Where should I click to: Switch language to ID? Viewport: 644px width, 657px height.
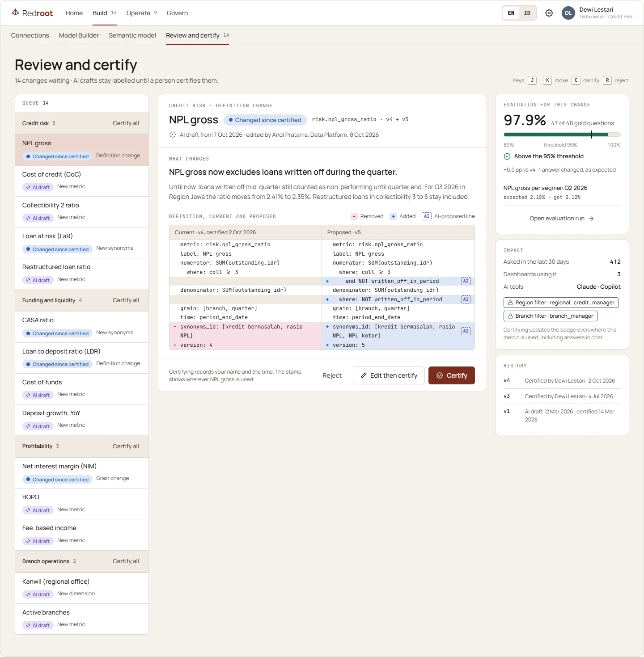[527, 13]
